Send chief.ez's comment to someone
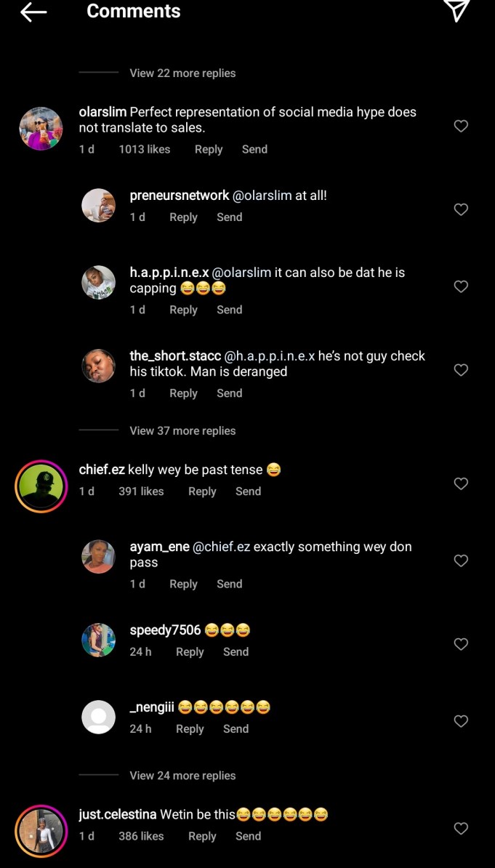This screenshot has height=868, width=495. coord(248,491)
